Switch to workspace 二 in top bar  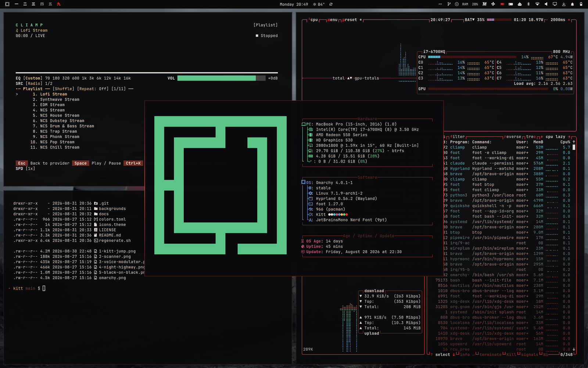[25, 4]
